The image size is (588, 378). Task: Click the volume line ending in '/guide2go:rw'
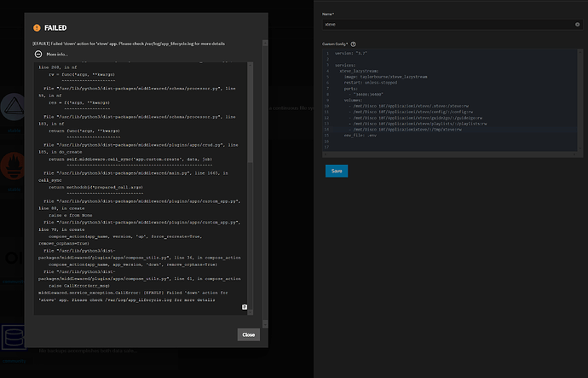(x=415, y=118)
